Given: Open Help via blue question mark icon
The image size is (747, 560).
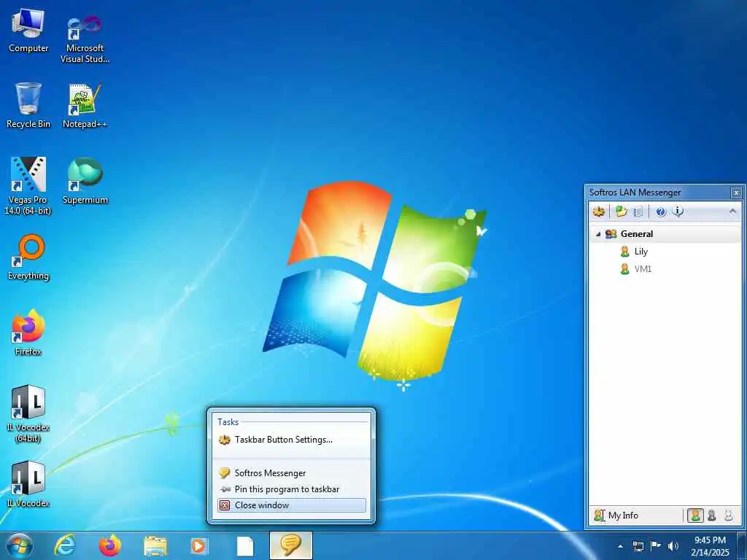Looking at the screenshot, I should [661, 211].
